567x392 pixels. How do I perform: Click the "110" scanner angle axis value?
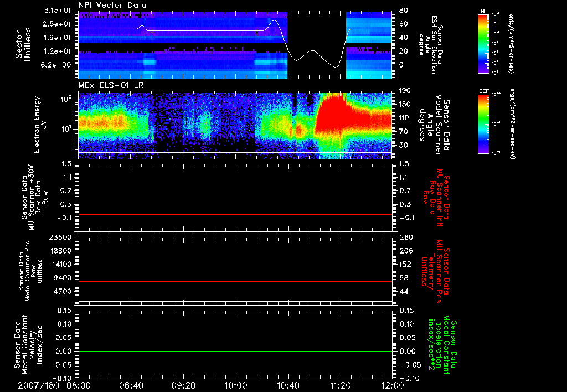pos(405,118)
